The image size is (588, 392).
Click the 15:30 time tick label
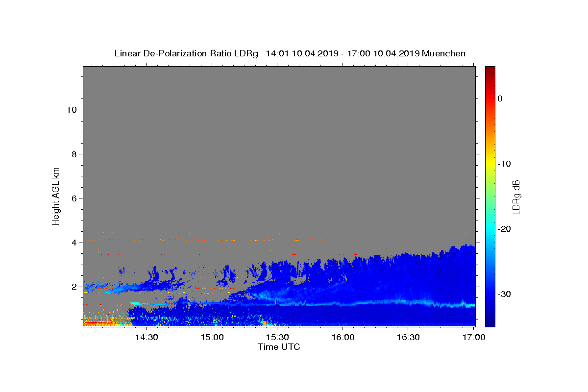click(277, 337)
